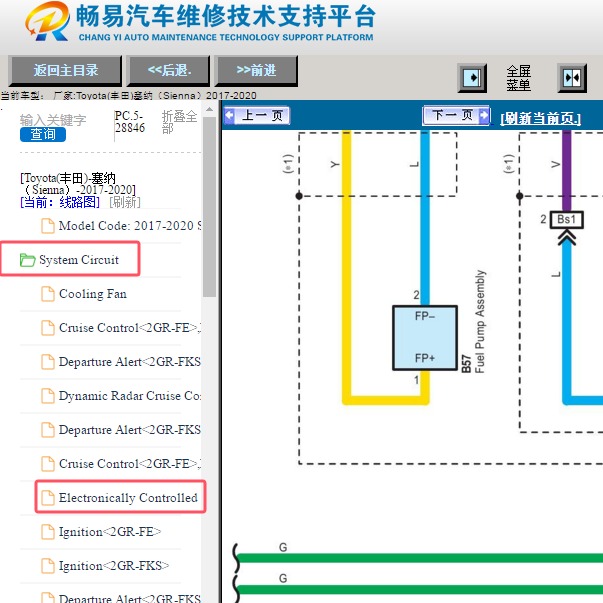Viewport: 603px width, 603px height.
Task: Click the Model Code document icon
Action: (x=48, y=226)
